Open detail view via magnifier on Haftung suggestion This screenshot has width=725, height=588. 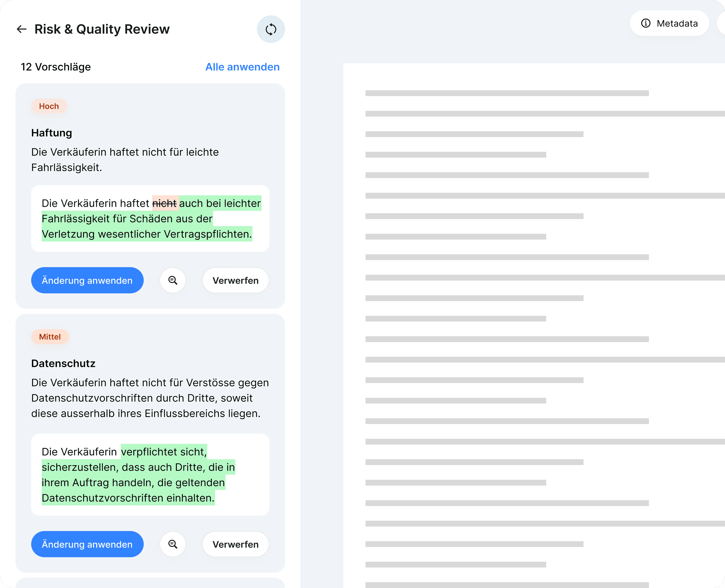pyautogui.click(x=173, y=280)
